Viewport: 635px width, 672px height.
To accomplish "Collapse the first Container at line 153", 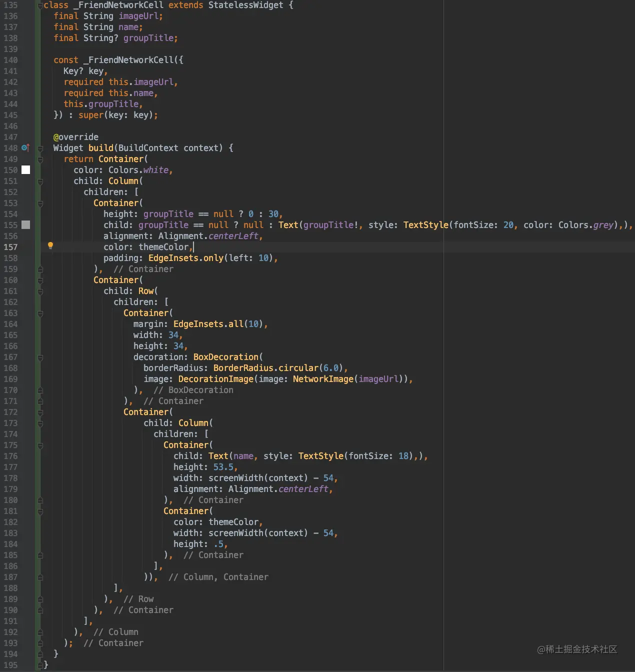I will tap(40, 203).
